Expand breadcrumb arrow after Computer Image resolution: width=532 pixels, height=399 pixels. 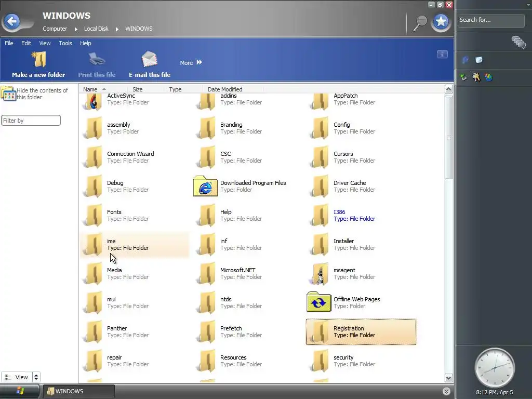pos(76,29)
